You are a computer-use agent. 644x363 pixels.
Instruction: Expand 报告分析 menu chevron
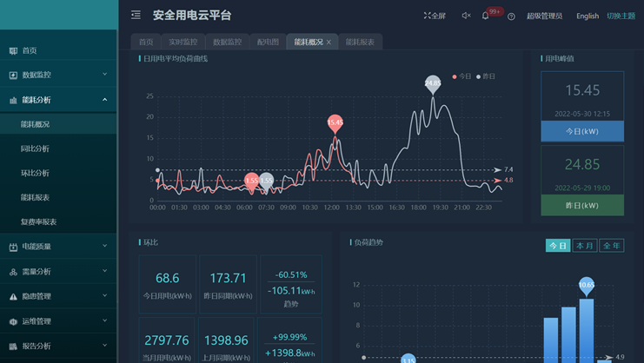pos(105,346)
